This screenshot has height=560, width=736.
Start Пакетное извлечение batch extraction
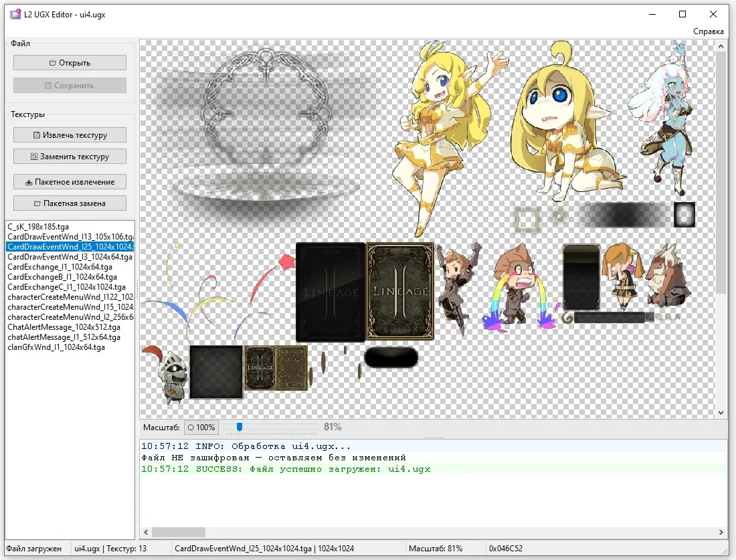pos(70,182)
